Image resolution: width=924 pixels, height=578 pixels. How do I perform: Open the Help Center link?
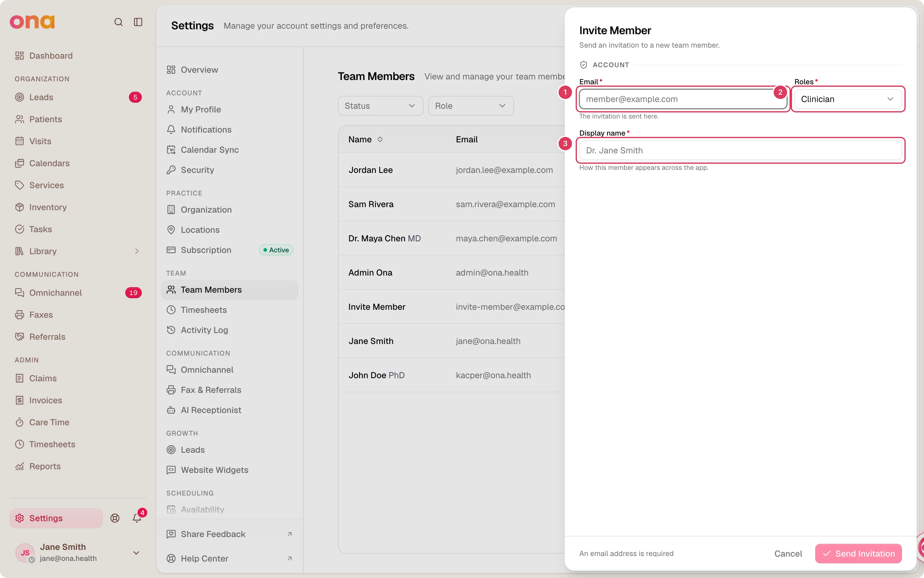tap(229, 558)
